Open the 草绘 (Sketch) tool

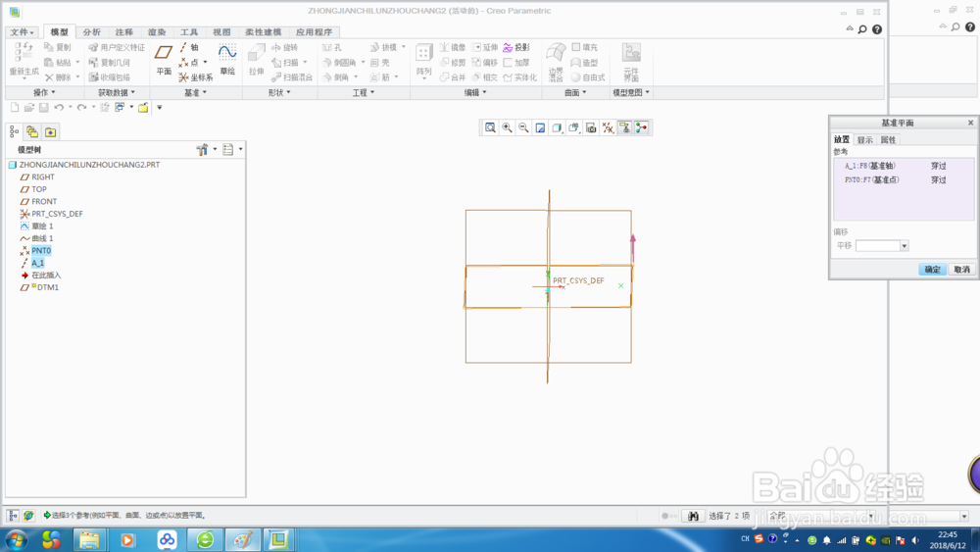tap(227, 61)
